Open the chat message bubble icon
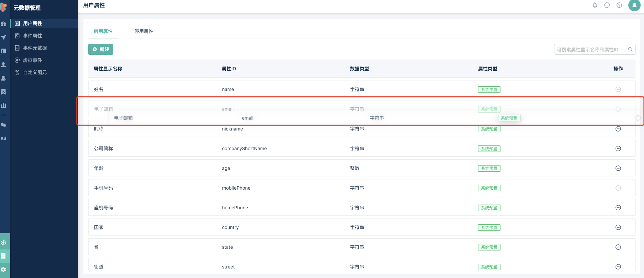 pos(607,5)
